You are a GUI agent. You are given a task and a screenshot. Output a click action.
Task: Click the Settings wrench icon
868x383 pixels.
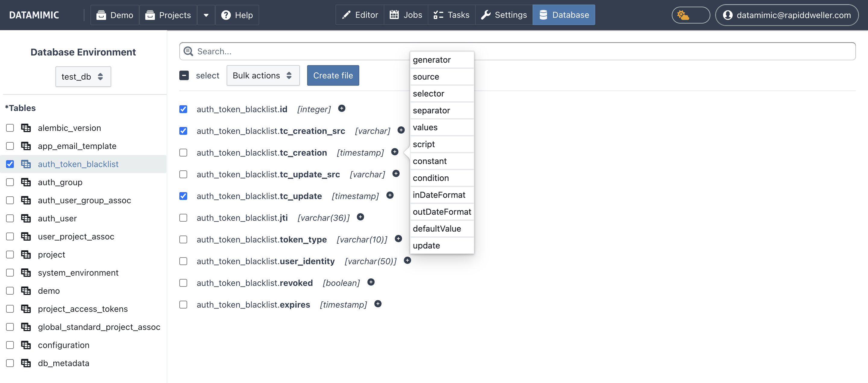click(x=486, y=14)
